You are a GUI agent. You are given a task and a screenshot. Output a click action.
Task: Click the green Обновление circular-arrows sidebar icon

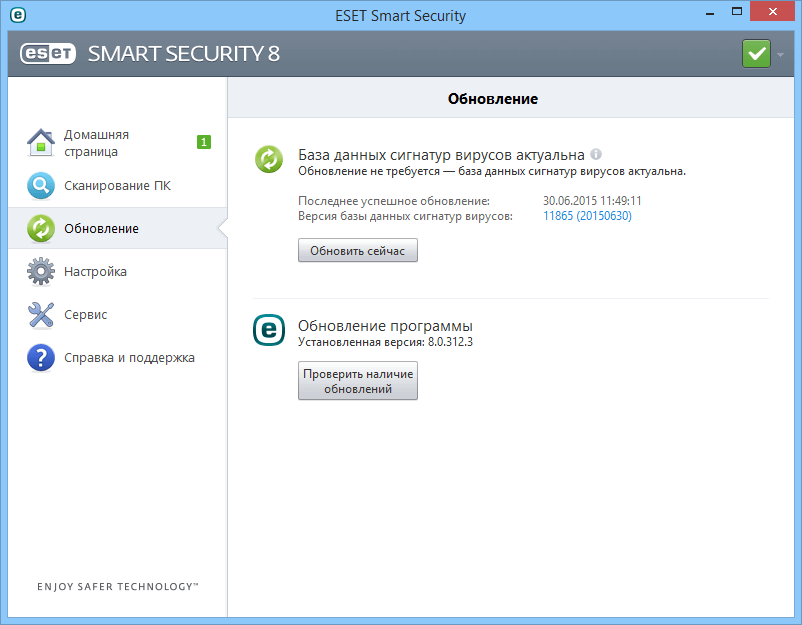click(x=40, y=227)
